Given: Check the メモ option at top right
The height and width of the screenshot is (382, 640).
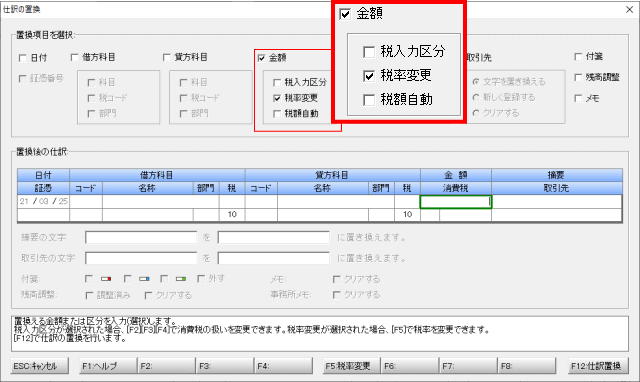Looking at the screenshot, I should [578, 98].
